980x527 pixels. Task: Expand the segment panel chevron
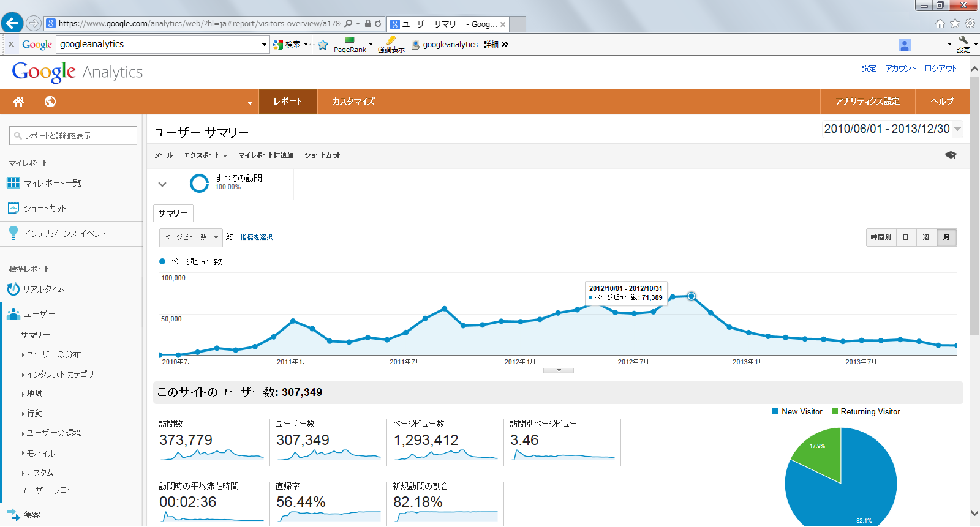(x=162, y=184)
